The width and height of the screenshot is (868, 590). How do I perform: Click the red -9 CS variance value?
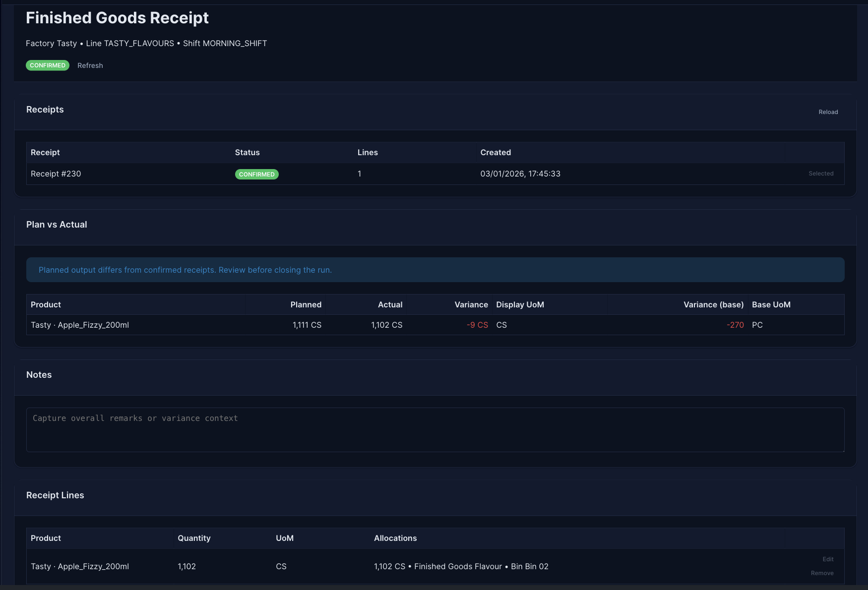pos(477,325)
